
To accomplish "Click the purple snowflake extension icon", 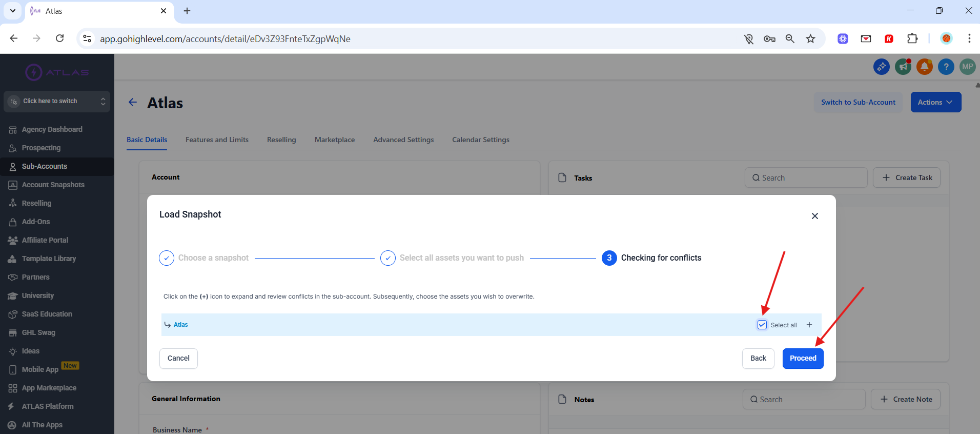I will click(843, 38).
